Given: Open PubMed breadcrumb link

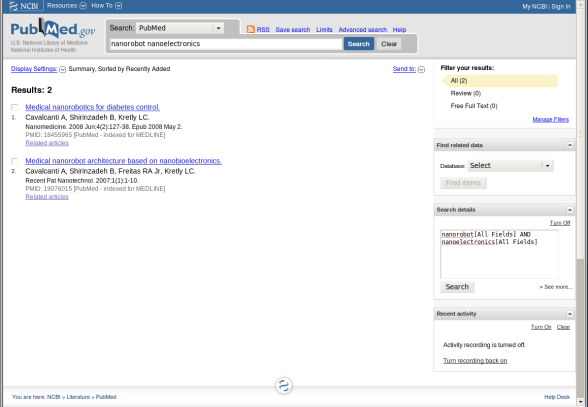Looking at the screenshot, I should point(106,397).
